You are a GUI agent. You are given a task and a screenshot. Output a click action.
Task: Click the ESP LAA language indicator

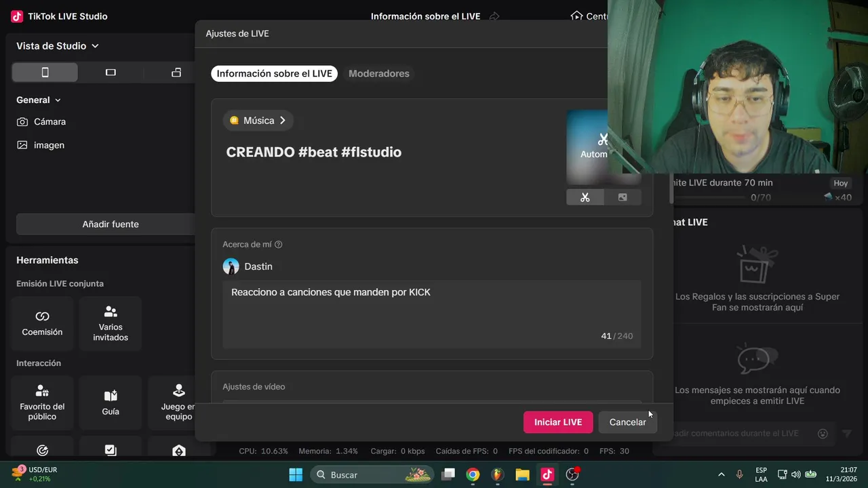click(761, 474)
